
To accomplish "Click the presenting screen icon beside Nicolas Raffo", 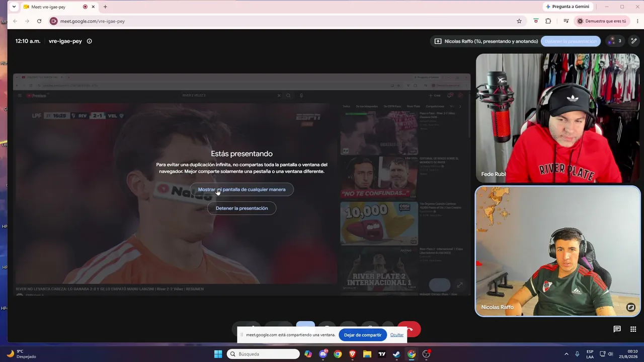I will pyautogui.click(x=438, y=41).
